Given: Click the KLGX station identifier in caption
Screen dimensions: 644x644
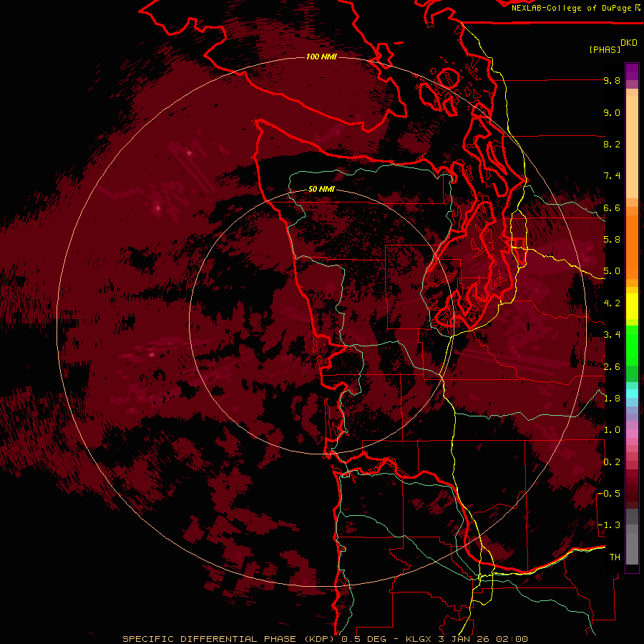Looking at the screenshot, I should [419, 639].
